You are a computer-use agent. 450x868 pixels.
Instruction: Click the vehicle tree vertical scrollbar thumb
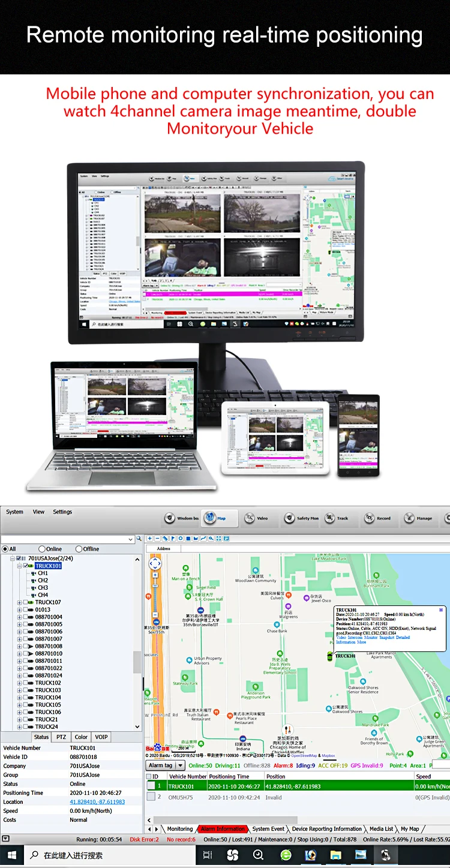(137, 662)
